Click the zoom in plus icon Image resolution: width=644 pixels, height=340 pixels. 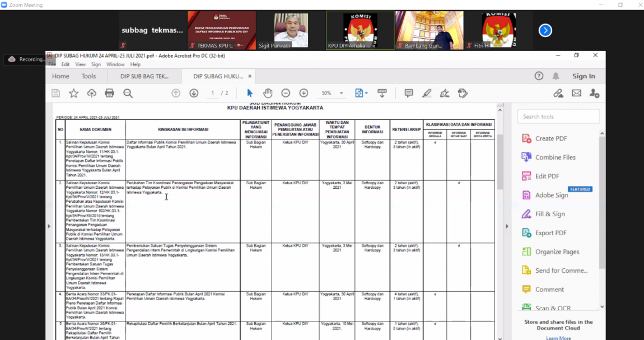click(304, 93)
